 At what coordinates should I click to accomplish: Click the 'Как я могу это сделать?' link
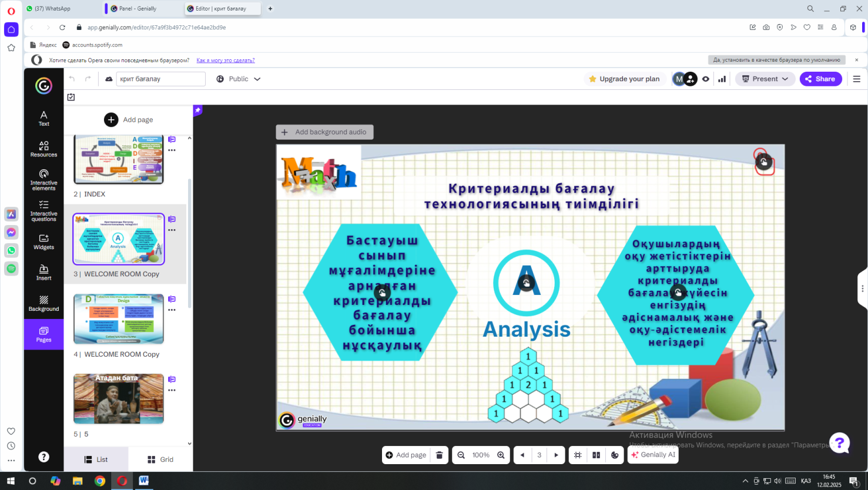(x=226, y=60)
